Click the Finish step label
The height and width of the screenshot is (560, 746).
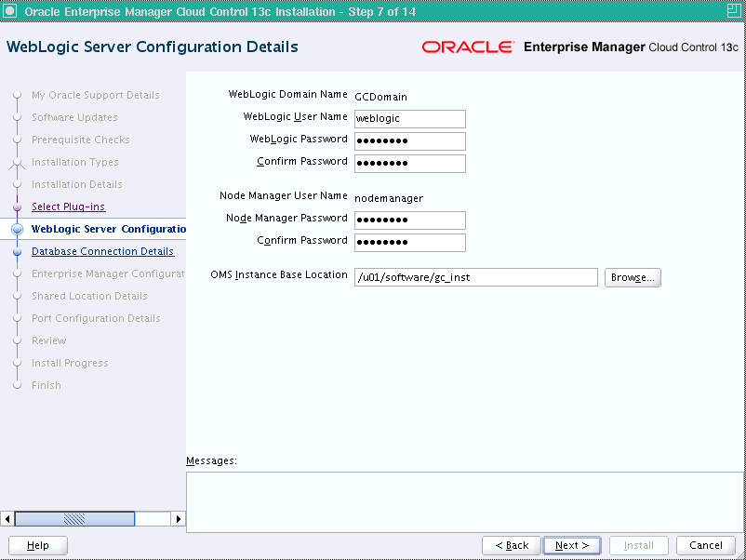47,385
